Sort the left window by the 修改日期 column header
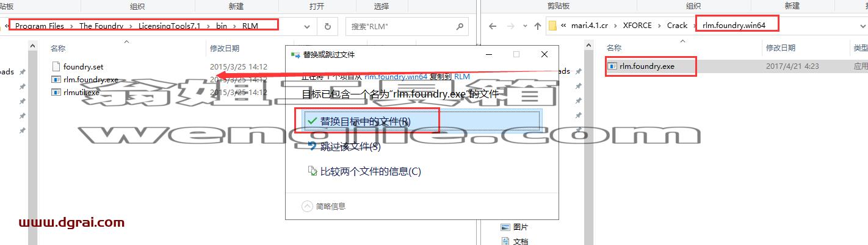Viewport: 868px width, 245px height. click(225, 48)
